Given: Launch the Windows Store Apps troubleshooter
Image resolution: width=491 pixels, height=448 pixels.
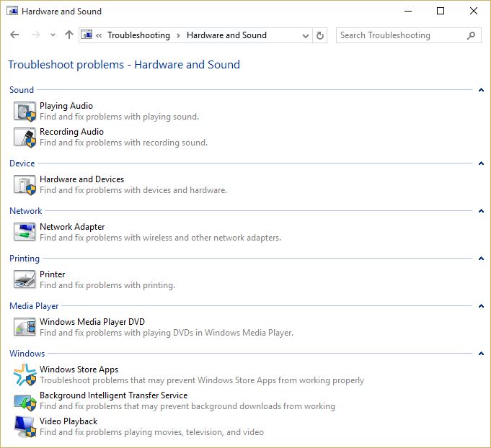Looking at the screenshot, I should 79,369.
